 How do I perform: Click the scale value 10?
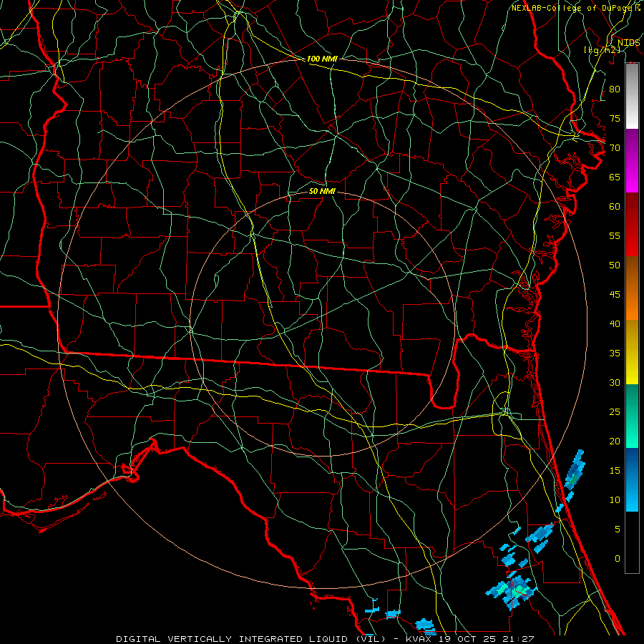[615, 500]
